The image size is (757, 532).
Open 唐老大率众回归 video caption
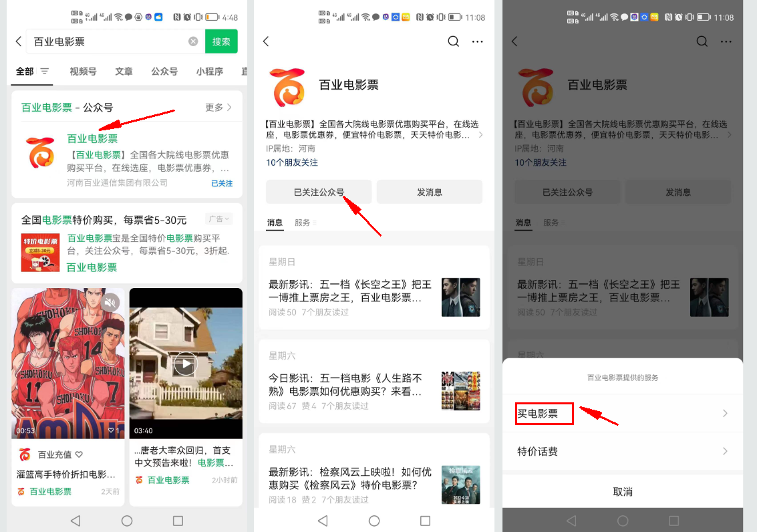[x=184, y=456]
